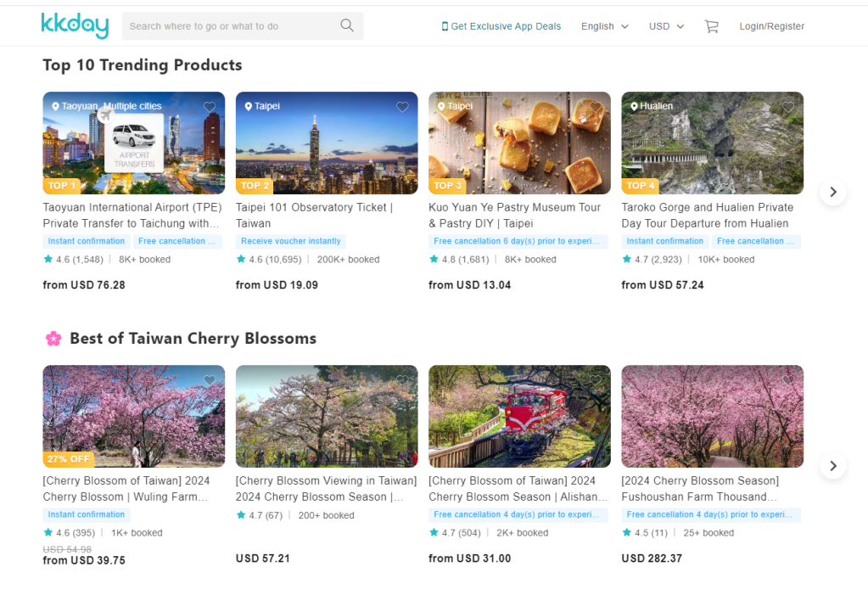Select the Taipei 101 skyline thumbnail
This screenshot has width=868, height=595.
[x=326, y=143]
